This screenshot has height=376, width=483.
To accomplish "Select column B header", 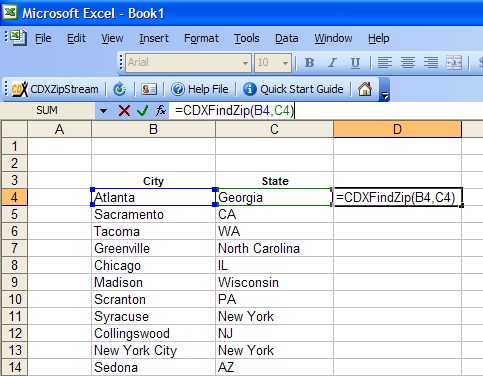I will (x=153, y=129).
